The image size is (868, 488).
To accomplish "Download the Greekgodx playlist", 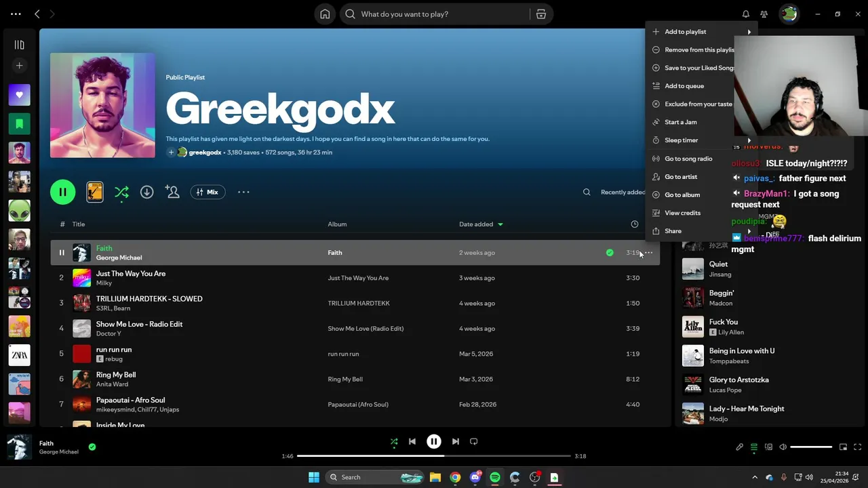I will [x=146, y=192].
